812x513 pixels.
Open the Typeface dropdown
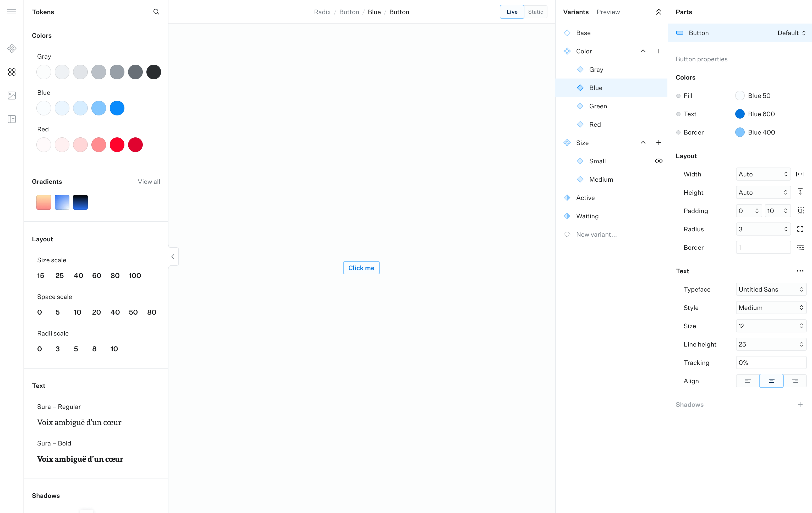click(771, 289)
